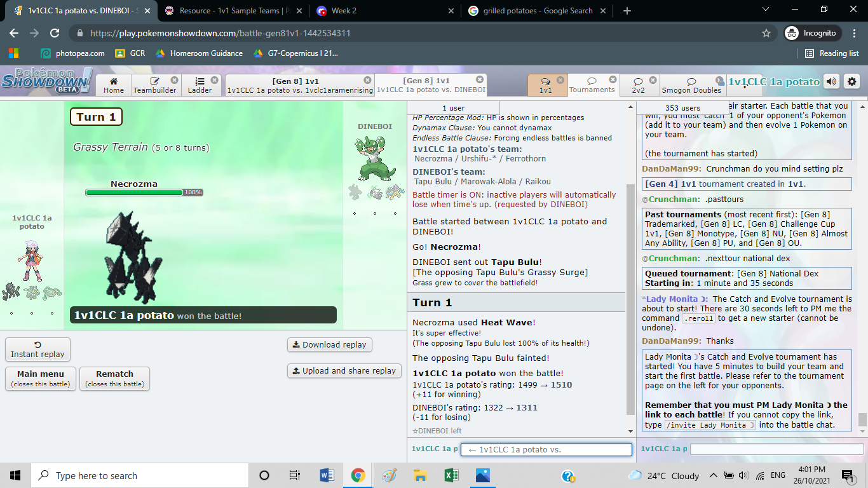Reload the page
The image size is (868, 488).
[55, 33]
